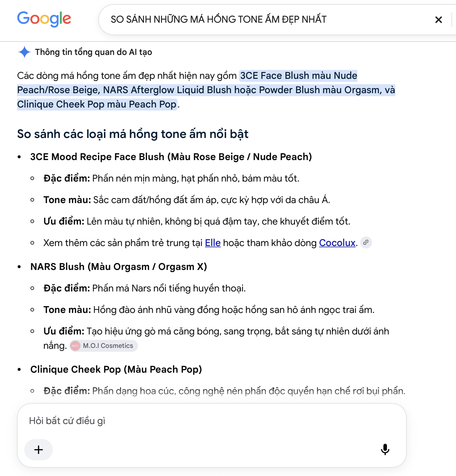Select the NARS Blush Orgasm heading

[119, 267]
